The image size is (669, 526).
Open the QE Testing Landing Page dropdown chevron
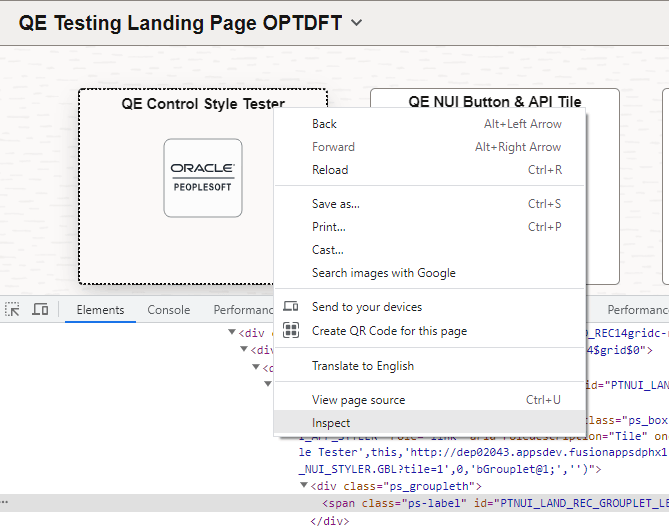coord(357,23)
